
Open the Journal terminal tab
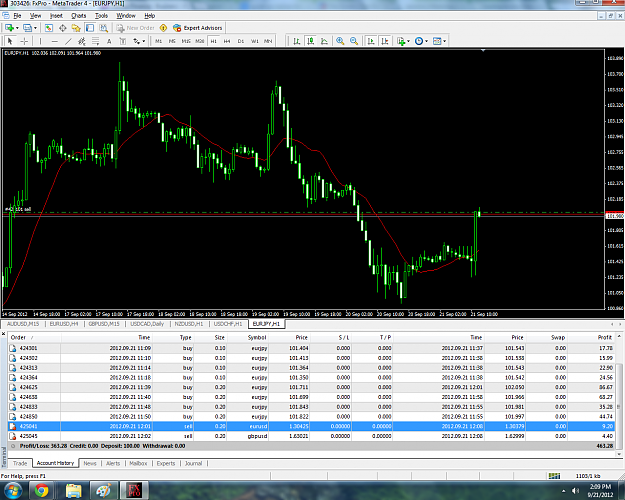(x=193, y=463)
